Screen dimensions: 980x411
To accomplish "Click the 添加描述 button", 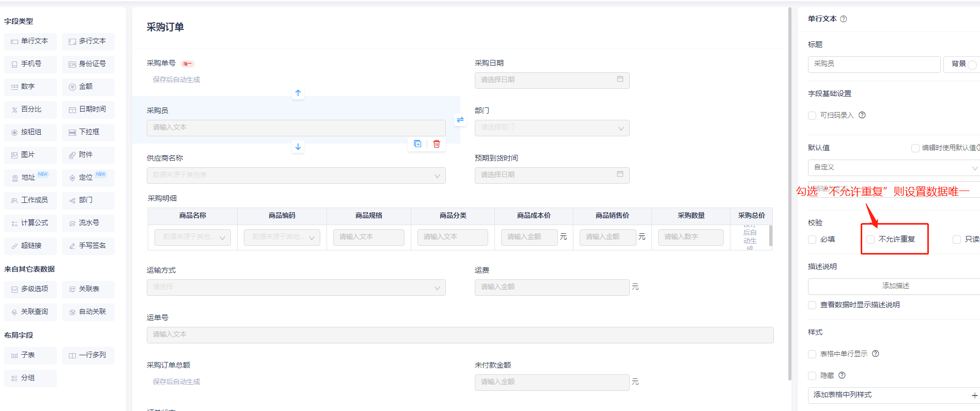I will 895,286.
